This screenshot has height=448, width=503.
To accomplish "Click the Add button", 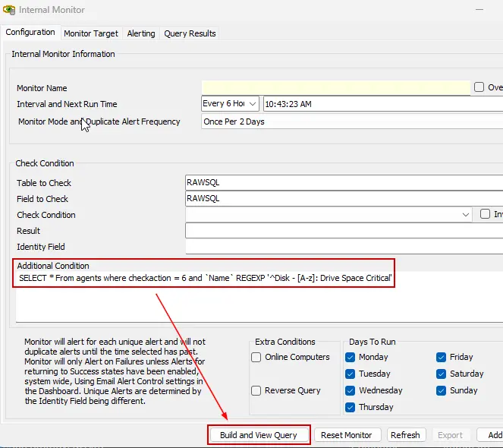I will [x=491, y=435].
